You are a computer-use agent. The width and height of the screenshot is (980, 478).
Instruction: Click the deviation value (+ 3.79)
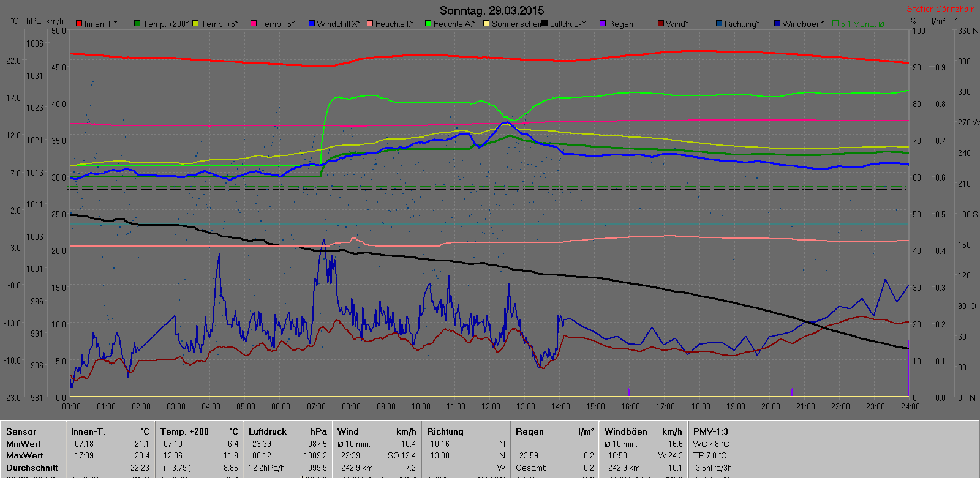pos(177,468)
